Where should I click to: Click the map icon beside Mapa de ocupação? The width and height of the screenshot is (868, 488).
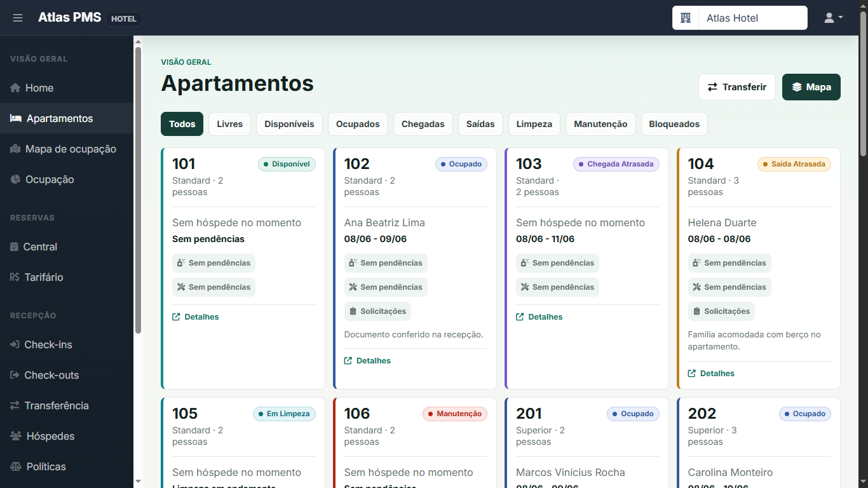pos(15,149)
